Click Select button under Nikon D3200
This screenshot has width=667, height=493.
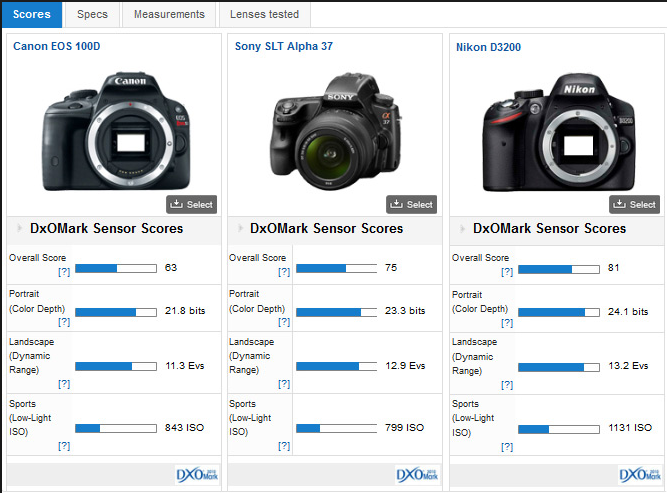(x=634, y=204)
